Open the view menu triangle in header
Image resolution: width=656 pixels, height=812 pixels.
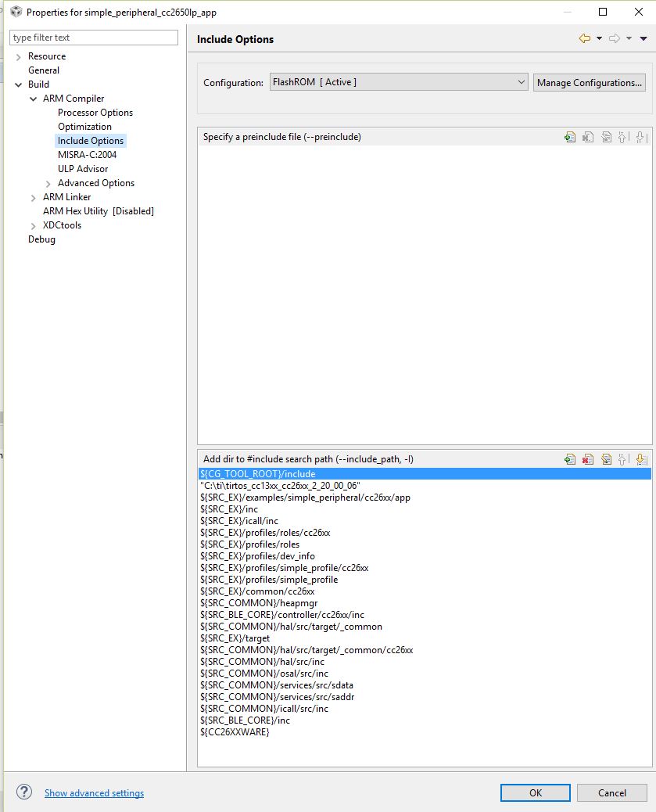click(x=643, y=39)
